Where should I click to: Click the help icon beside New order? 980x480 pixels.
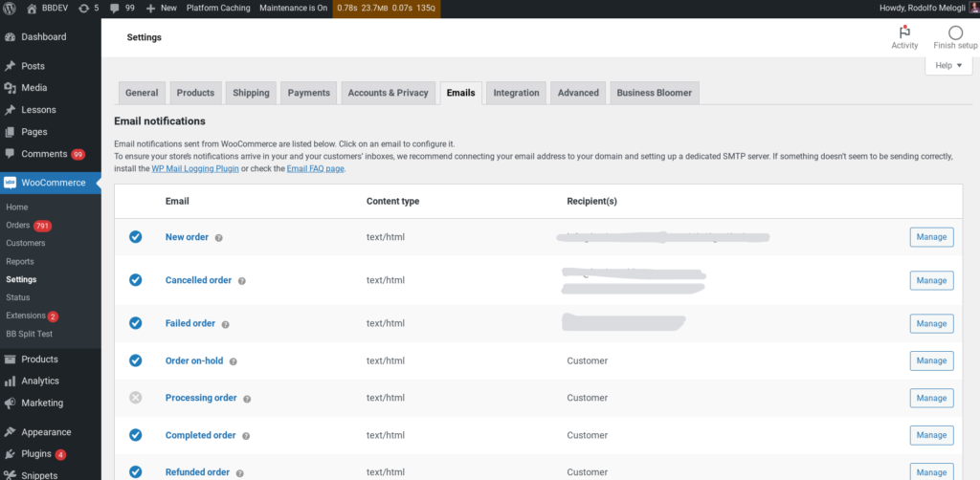click(x=219, y=238)
